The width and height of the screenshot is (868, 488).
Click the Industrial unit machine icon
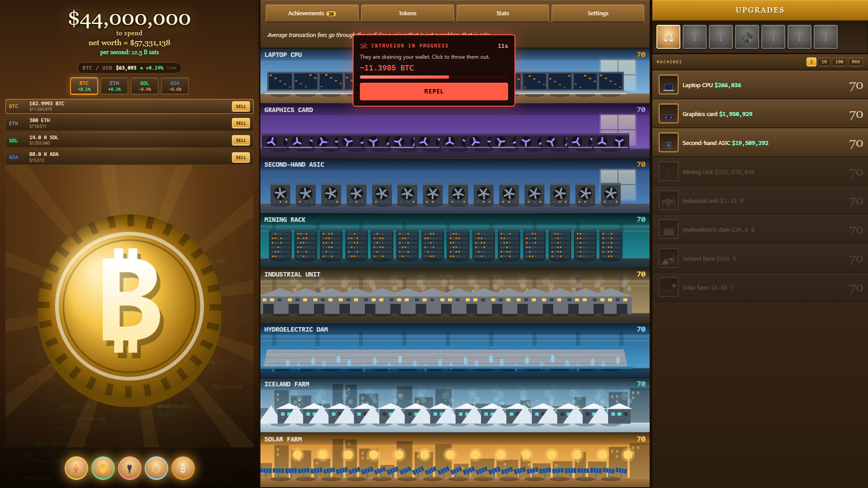coord(669,201)
